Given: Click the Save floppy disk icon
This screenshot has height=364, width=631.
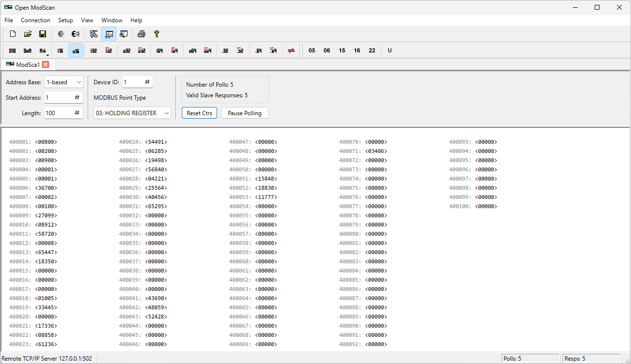Looking at the screenshot, I should tap(43, 34).
